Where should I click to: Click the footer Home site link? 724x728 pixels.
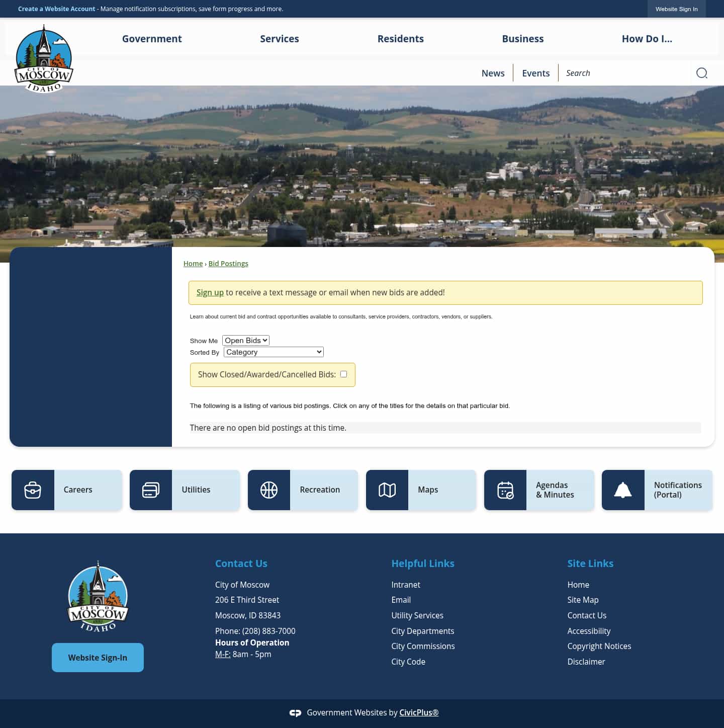(578, 585)
